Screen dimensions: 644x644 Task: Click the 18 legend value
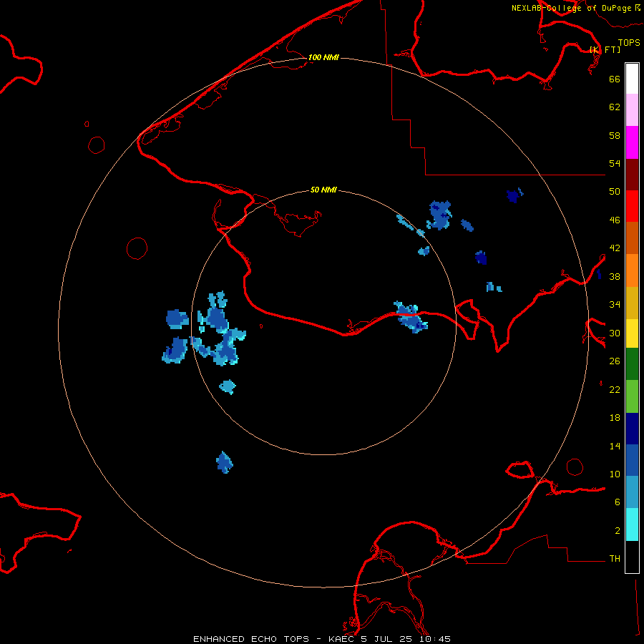click(x=615, y=418)
